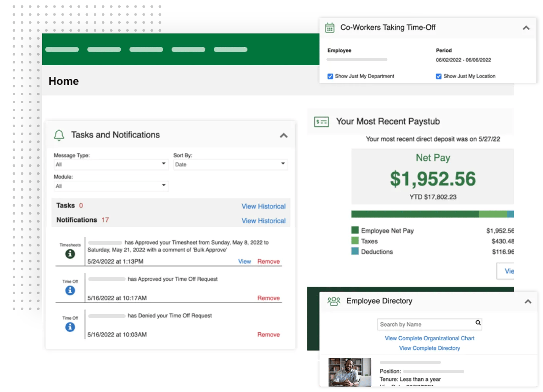
Task: Click the search magnifier in Employee Directory
Action: (478, 323)
